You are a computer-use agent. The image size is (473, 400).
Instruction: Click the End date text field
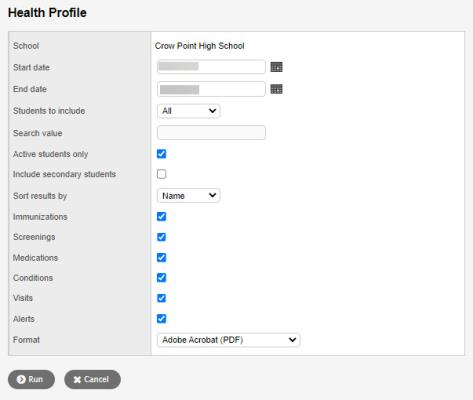tap(211, 89)
